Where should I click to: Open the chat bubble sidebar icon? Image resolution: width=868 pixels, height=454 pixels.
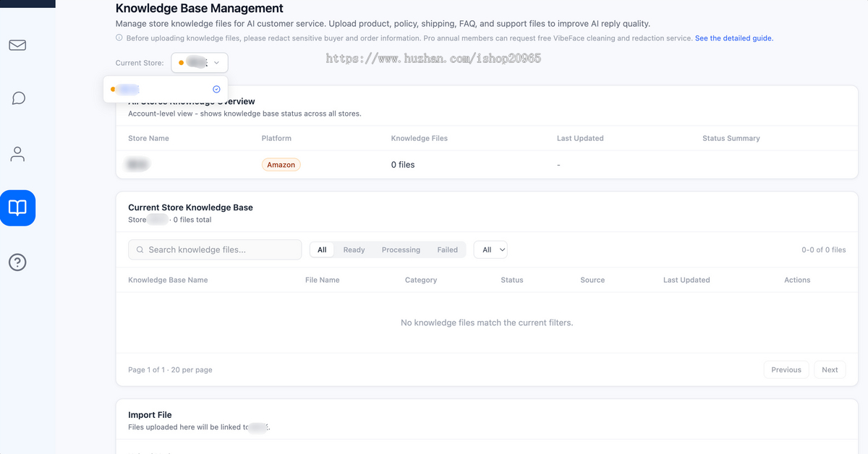[19, 98]
